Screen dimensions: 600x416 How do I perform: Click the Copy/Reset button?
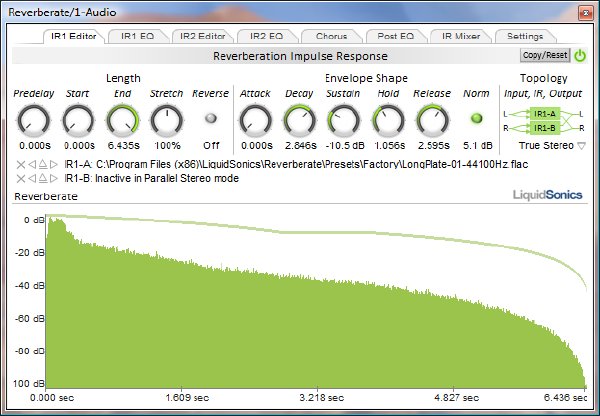click(545, 55)
